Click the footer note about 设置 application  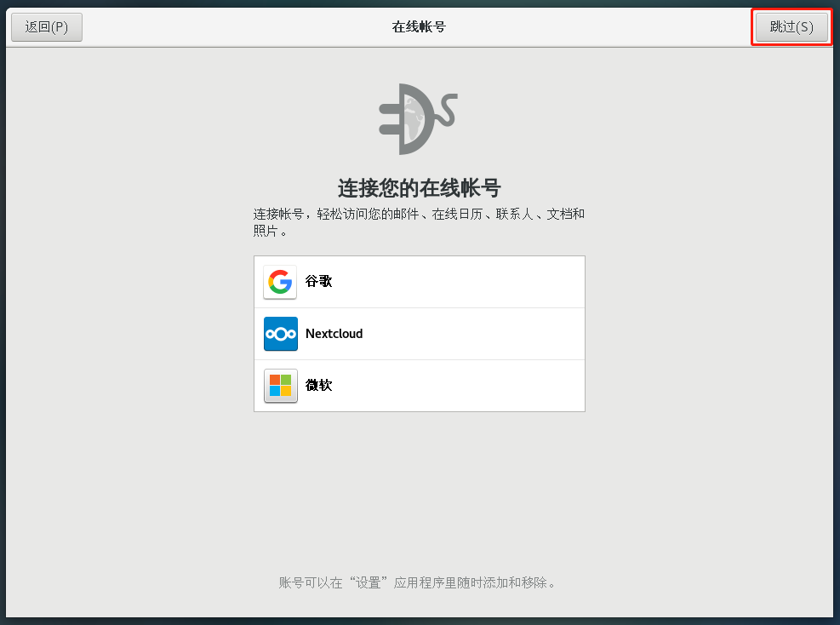(x=419, y=583)
